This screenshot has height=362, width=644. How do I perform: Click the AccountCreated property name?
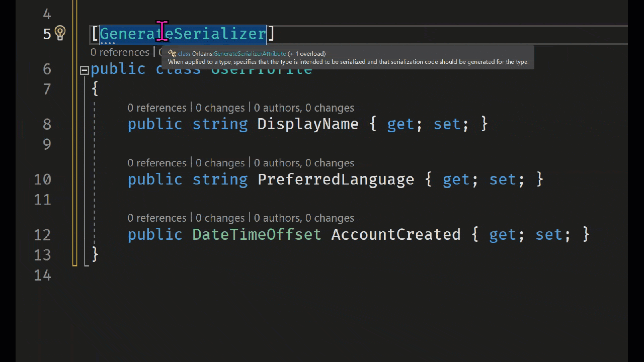[x=396, y=234]
